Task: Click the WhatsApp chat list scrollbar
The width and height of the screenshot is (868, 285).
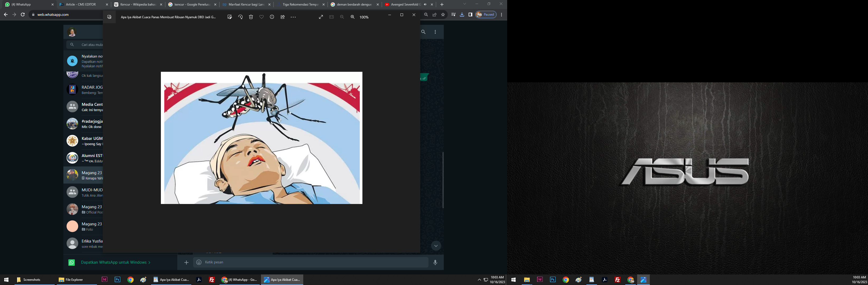Action: [443, 180]
